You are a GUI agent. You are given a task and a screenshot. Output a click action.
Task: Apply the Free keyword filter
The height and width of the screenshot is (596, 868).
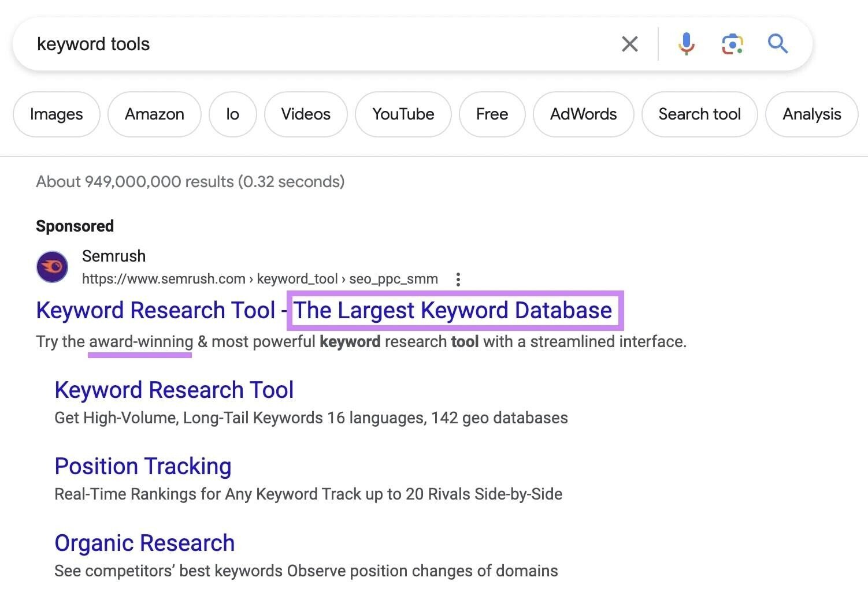pos(492,114)
